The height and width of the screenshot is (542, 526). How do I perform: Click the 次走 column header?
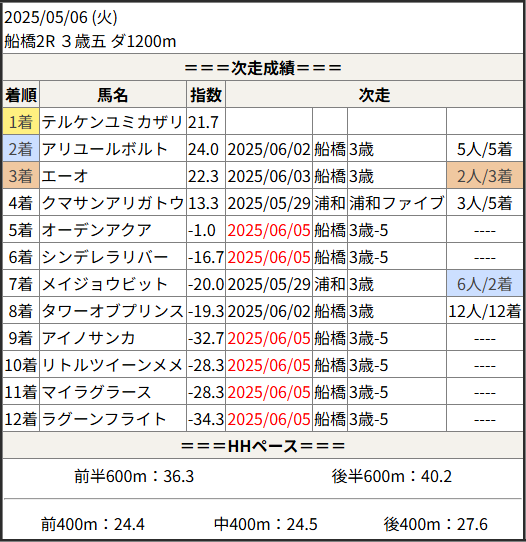pos(374,95)
